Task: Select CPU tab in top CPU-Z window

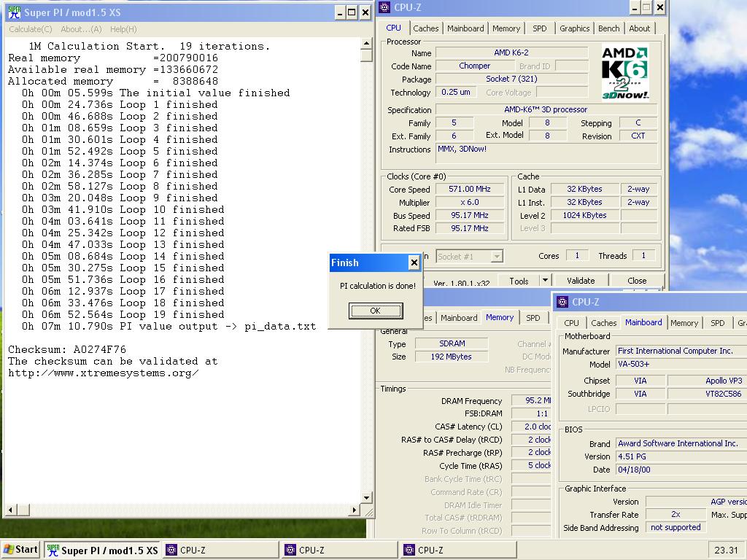Action: coord(393,28)
